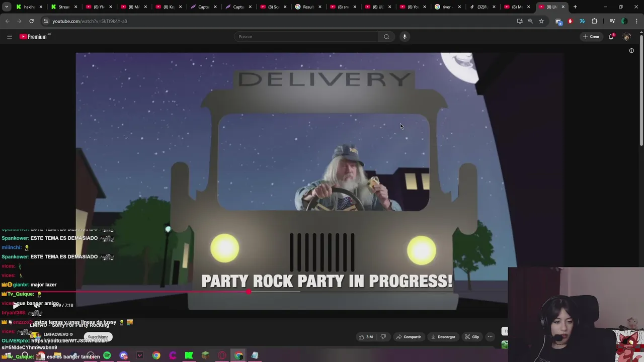Image resolution: width=644 pixels, height=362 pixels.
Task: Create a Clip of the video
Action: click(x=472, y=337)
